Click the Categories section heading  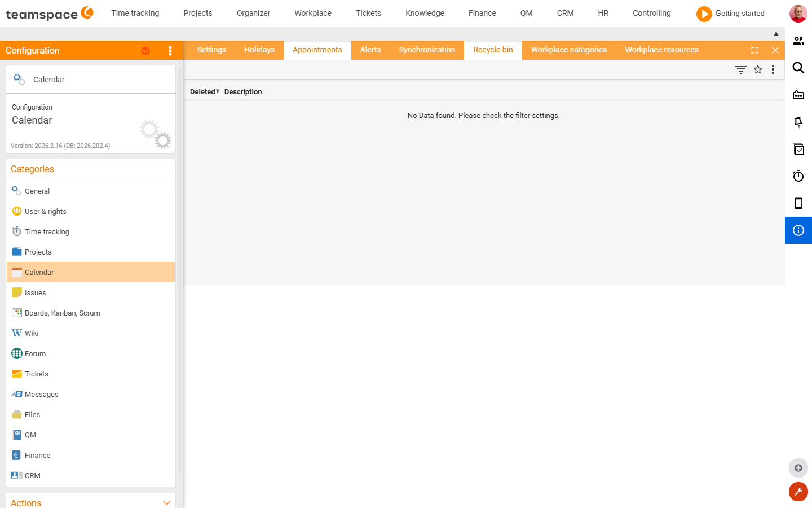pos(32,169)
